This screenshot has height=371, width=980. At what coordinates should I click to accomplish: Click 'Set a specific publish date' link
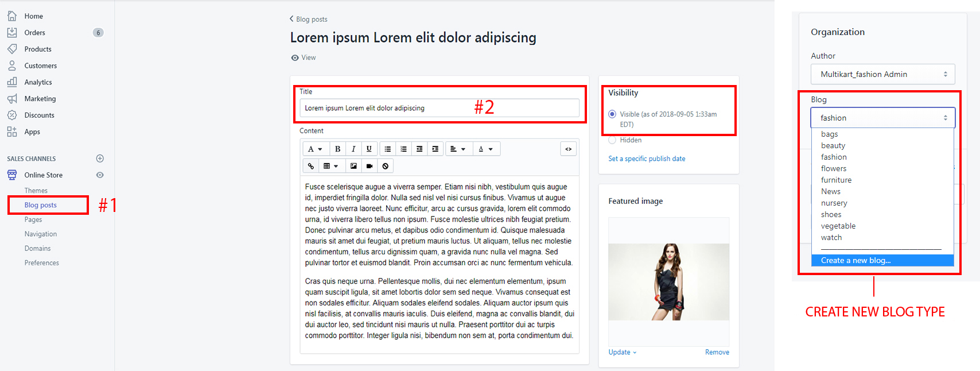pyautogui.click(x=647, y=159)
